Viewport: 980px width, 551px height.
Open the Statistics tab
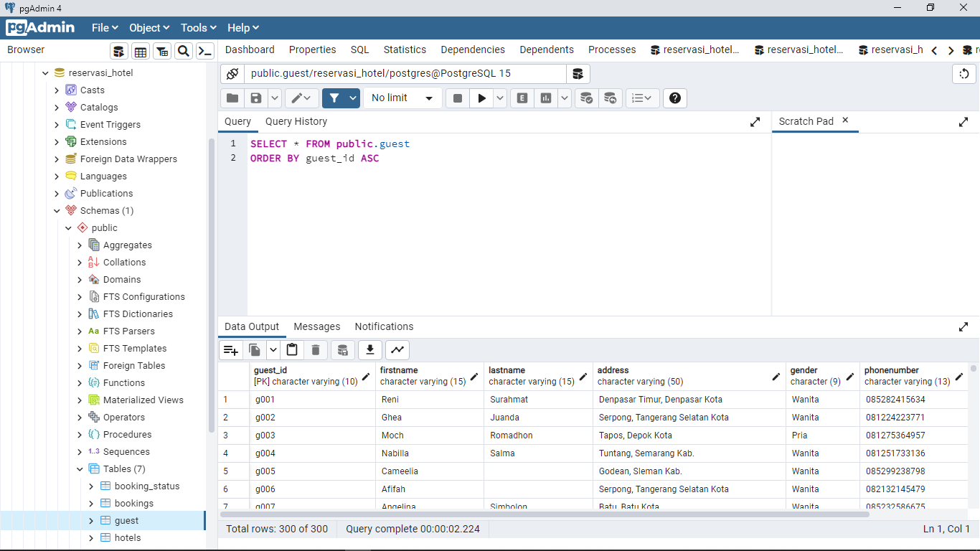(x=405, y=50)
